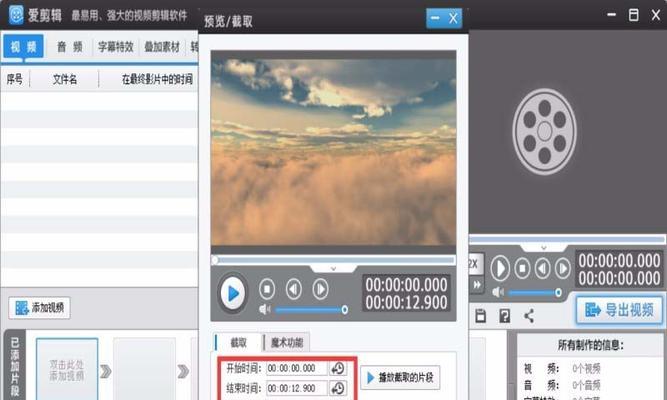Click the main window preview progress bar
This screenshot has height=400, width=667.
tap(567, 240)
